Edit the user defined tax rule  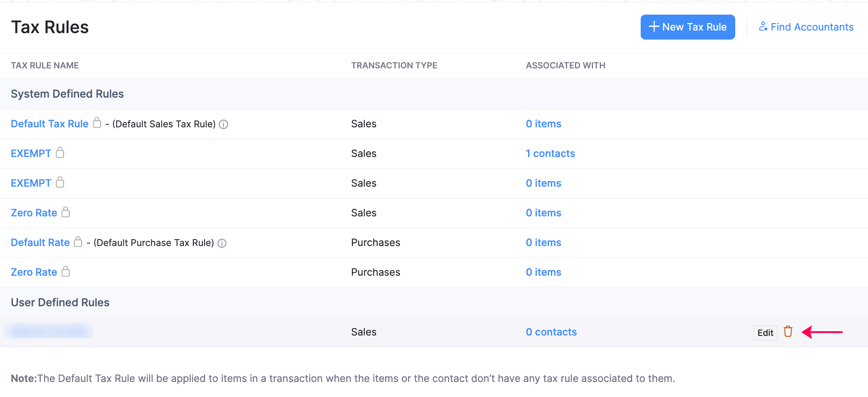765,332
